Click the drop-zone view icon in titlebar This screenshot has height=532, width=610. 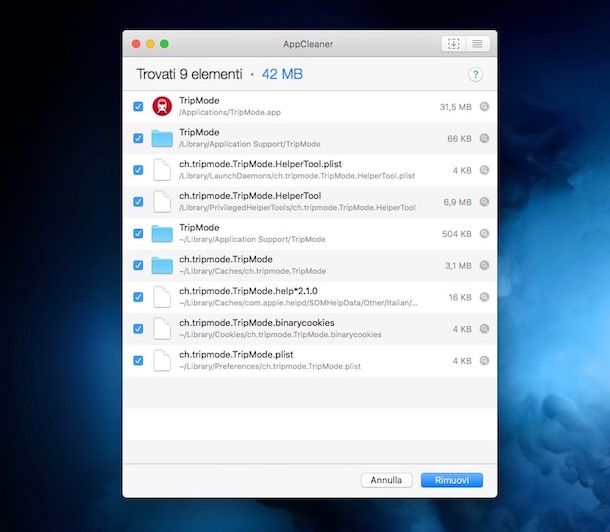pyautogui.click(x=454, y=44)
